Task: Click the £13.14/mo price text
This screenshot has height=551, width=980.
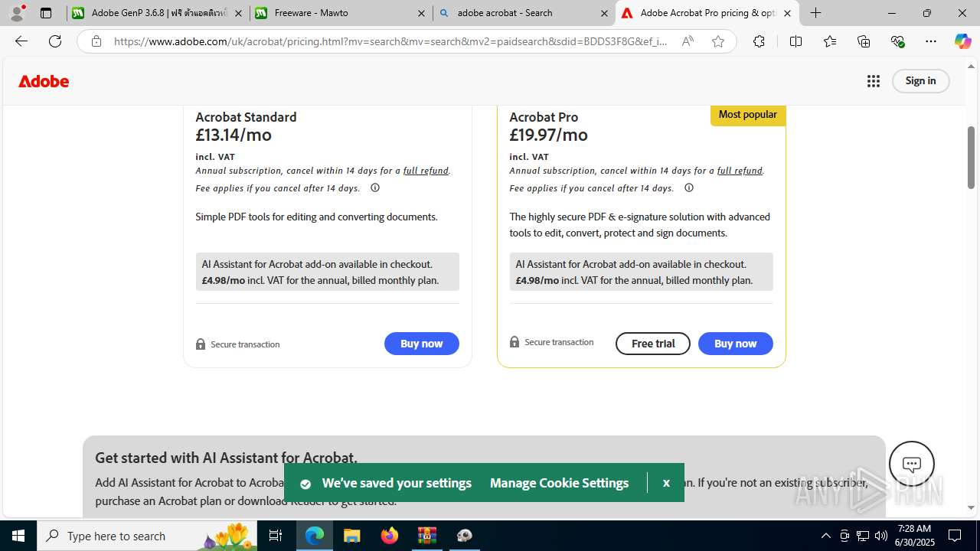Action: 234,135
